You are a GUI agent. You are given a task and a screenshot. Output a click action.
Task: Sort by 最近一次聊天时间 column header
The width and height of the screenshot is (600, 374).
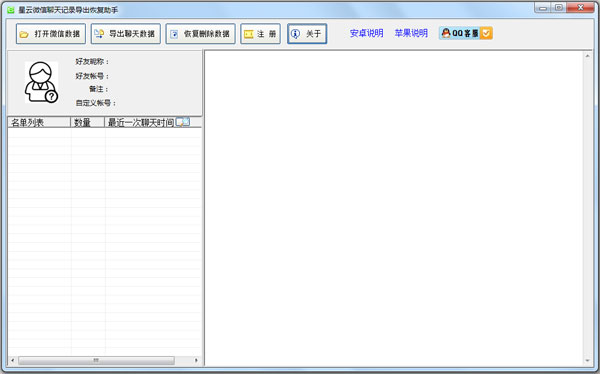tap(140, 122)
